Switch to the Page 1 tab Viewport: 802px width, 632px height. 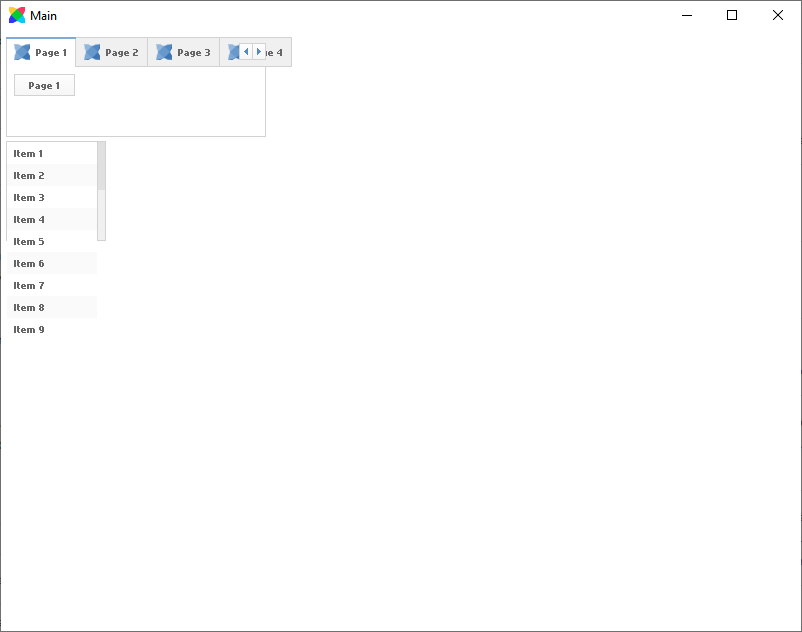(x=41, y=52)
